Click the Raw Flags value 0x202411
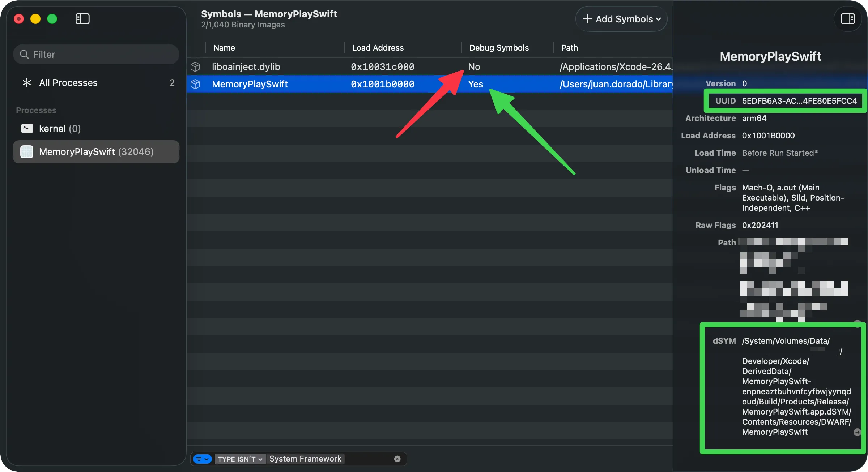 tap(760, 225)
